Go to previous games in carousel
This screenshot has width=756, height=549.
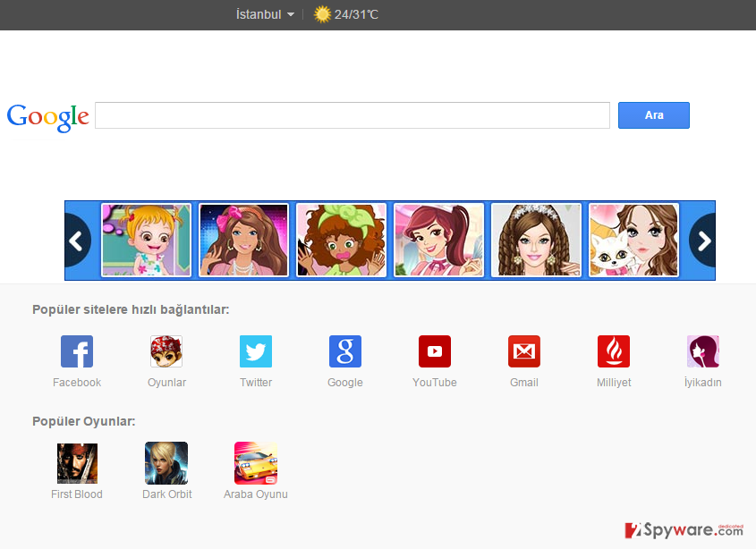(77, 241)
